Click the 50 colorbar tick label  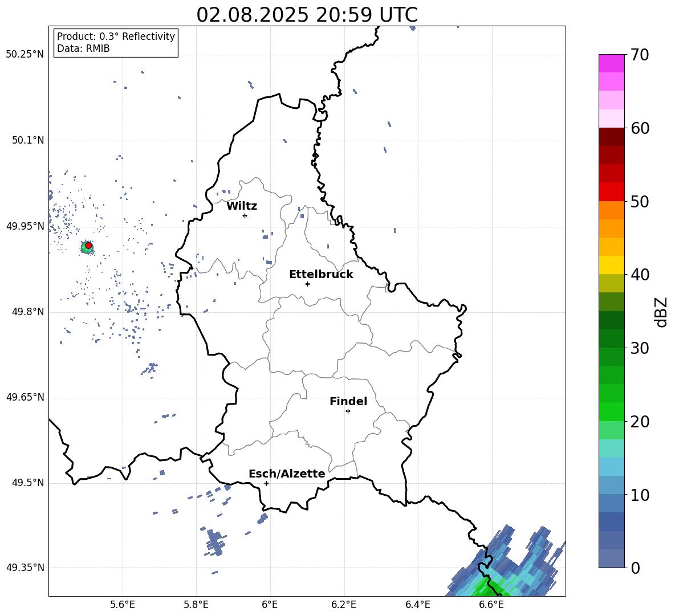pyautogui.click(x=640, y=202)
